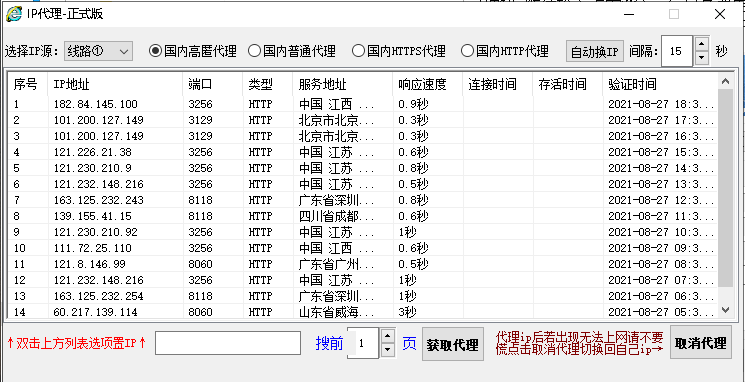Viewport: 745px width, 382px height.
Task: Select 国内普通代理 radio option
Action: point(292,51)
